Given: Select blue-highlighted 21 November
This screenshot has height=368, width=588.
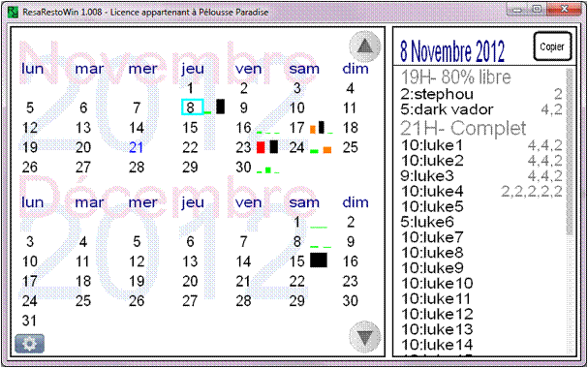Looking at the screenshot, I should [137, 147].
